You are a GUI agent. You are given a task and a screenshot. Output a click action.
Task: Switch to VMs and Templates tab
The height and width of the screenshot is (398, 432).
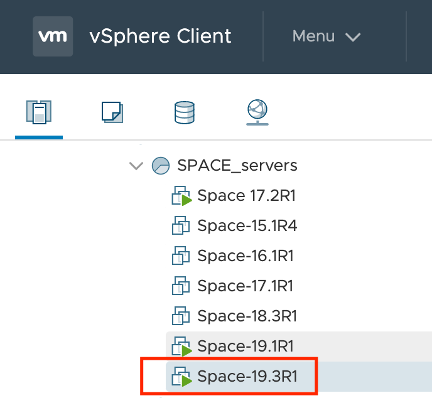click(112, 112)
